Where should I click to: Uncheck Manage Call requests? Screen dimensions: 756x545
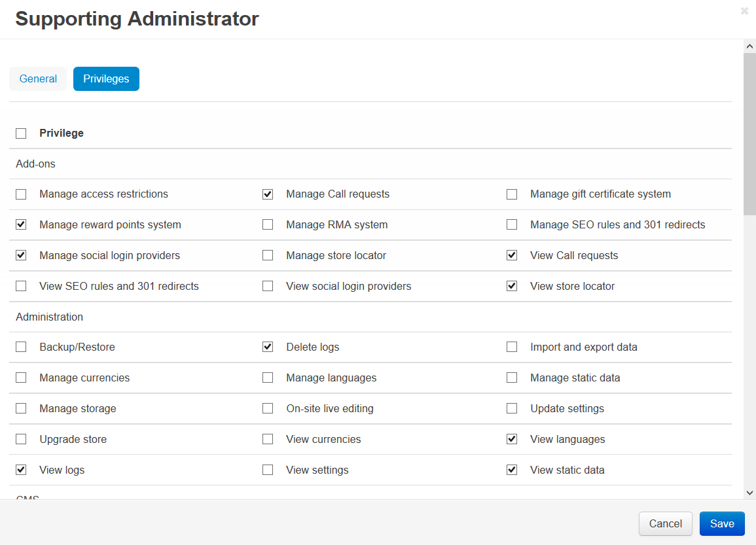[268, 194]
